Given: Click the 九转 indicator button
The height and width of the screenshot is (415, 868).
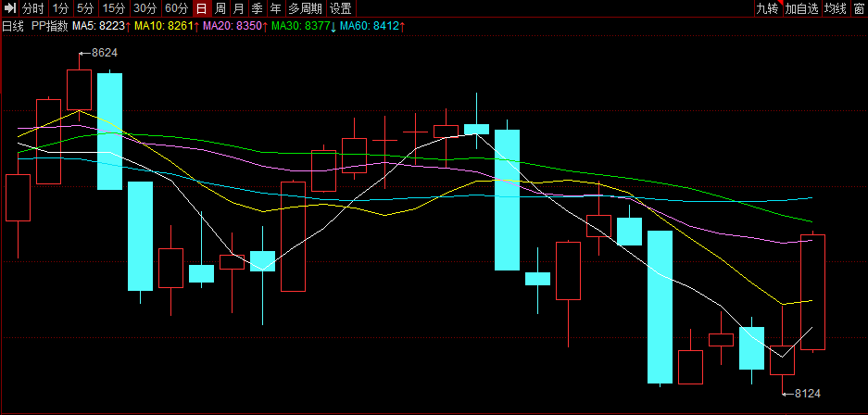Looking at the screenshot, I should click(x=768, y=7).
